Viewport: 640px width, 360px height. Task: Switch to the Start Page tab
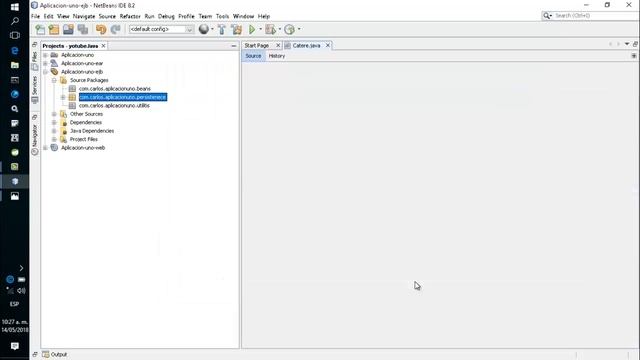(257, 45)
